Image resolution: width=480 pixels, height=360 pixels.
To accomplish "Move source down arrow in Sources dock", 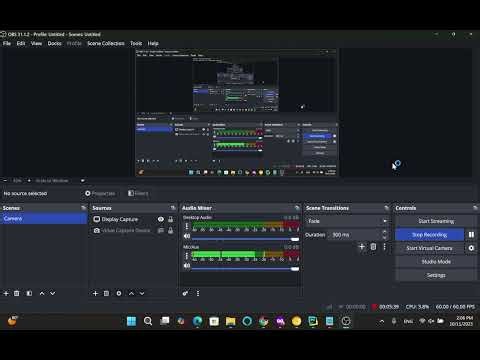I will (x=142, y=293).
